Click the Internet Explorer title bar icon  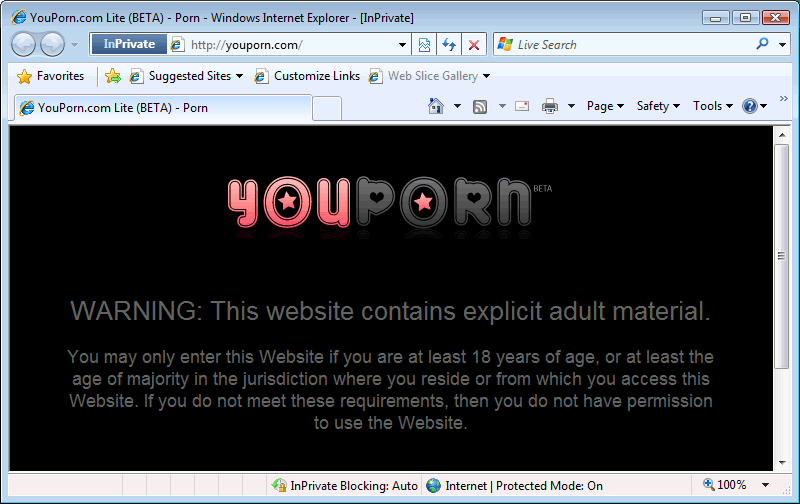click(19, 17)
